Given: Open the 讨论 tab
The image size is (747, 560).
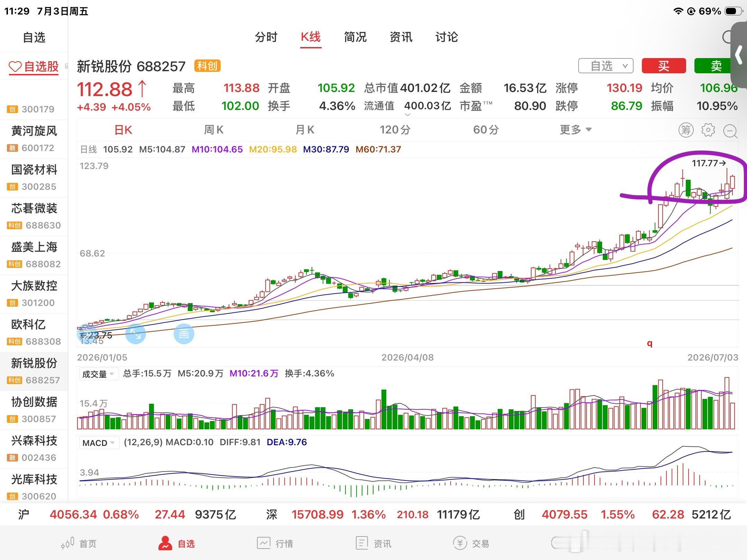Looking at the screenshot, I should click(x=446, y=37).
